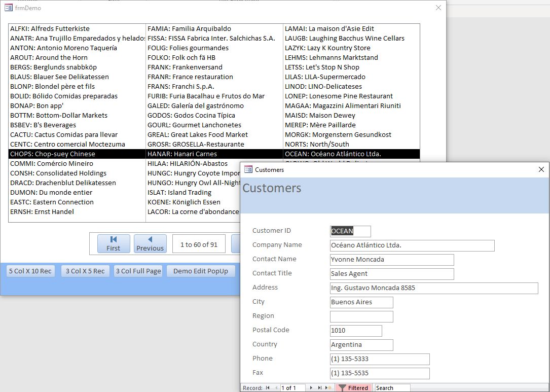Screen dimensions: 550x392
Task: Click the Postal Code field '1010'
Action: point(356,331)
